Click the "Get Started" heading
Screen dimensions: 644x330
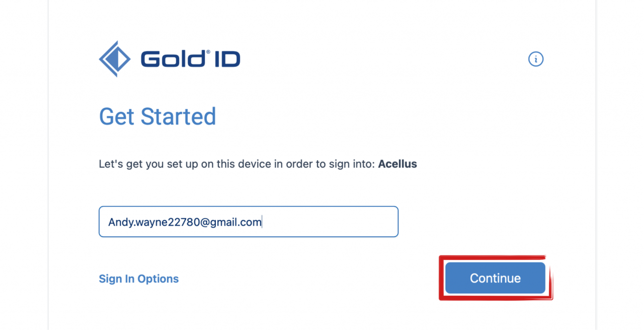pyautogui.click(x=157, y=117)
